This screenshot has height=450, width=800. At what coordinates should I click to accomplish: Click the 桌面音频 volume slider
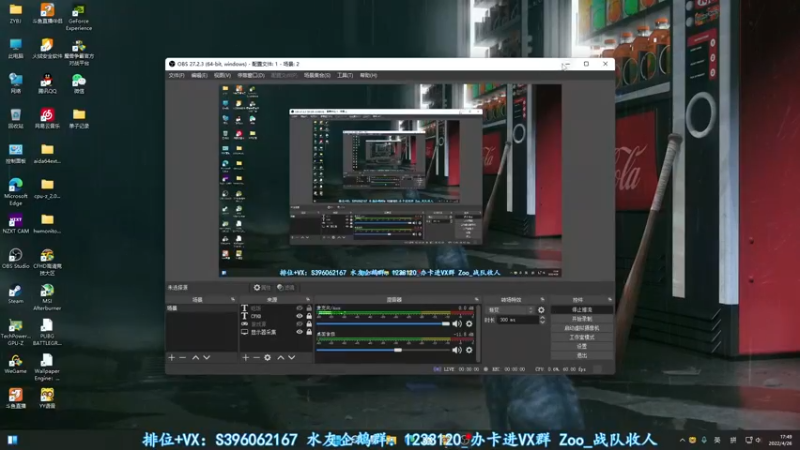click(383, 350)
